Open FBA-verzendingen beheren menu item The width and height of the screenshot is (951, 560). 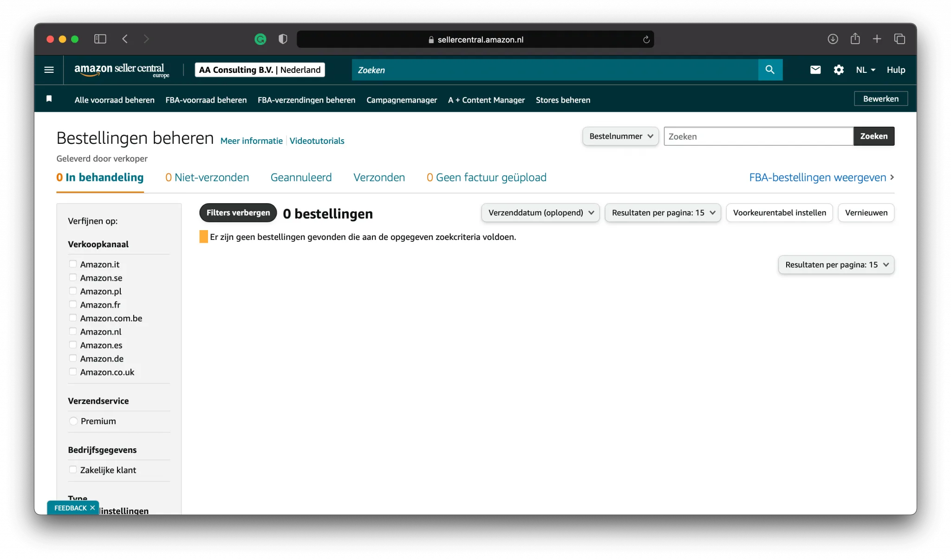[x=306, y=100]
